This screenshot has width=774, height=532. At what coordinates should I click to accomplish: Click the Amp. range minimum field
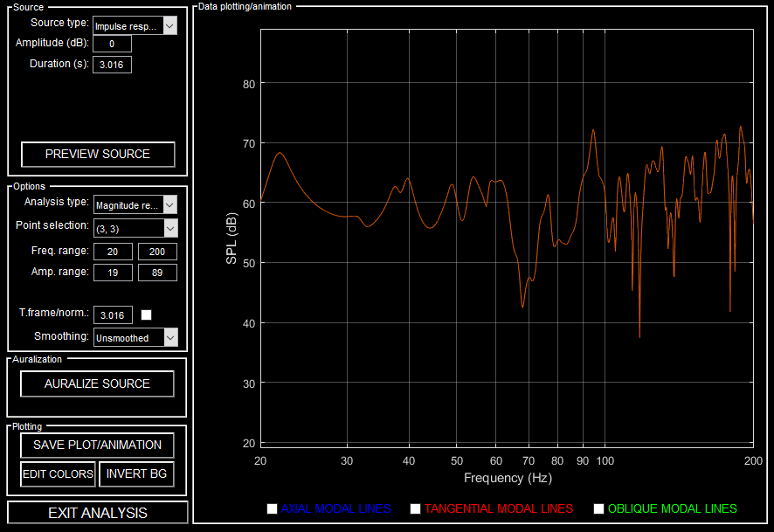113,273
